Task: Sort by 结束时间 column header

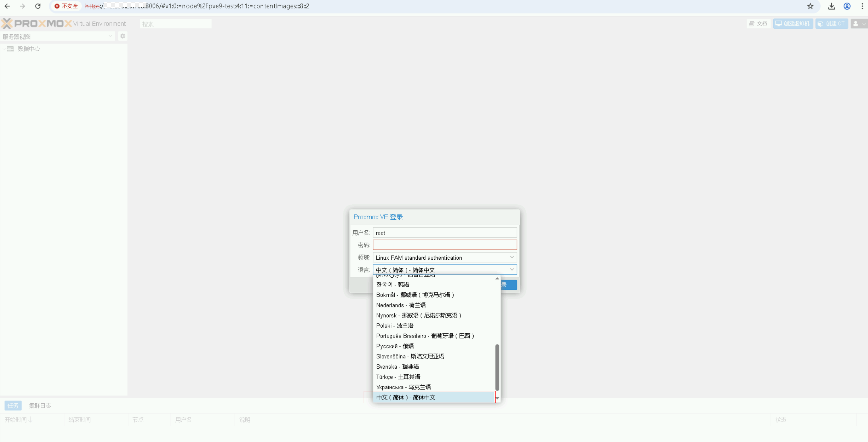Action: click(x=96, y=420)
